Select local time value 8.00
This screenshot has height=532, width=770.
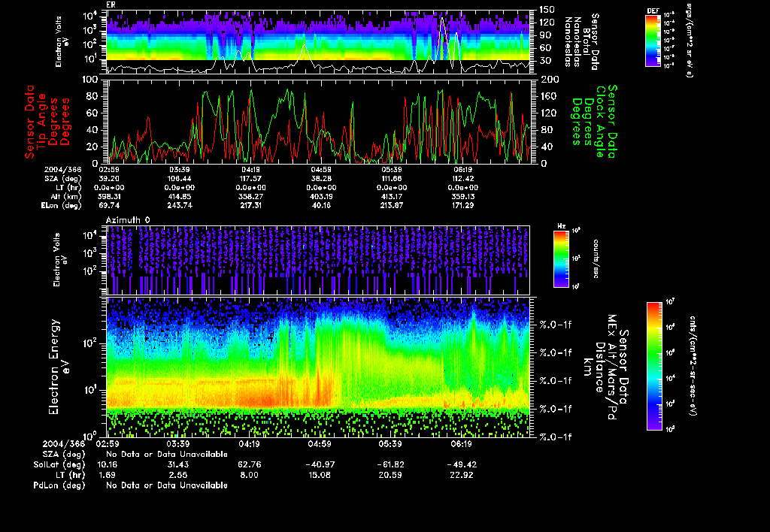click(249, 475)
